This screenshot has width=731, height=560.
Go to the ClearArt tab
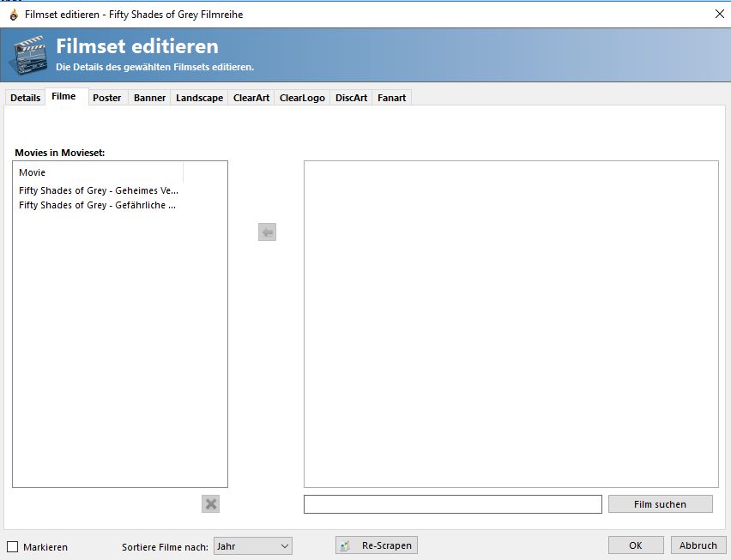coord(251,98)
